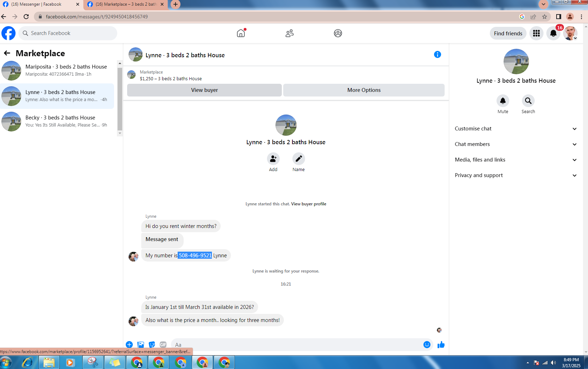The image size is (588, 369).
Task: Send a thumbs-up like
Action: [441, 345]
